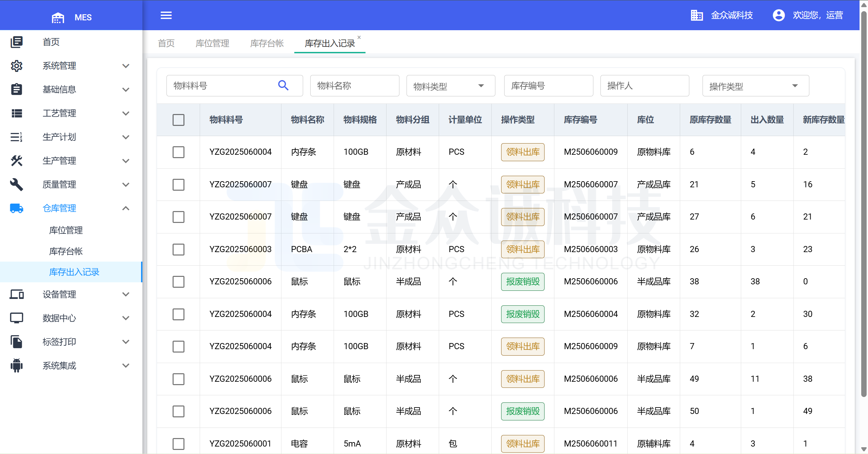Switch to the 库存台帐 tab
The width and height of the screenshot is (868, 454).
267,43
